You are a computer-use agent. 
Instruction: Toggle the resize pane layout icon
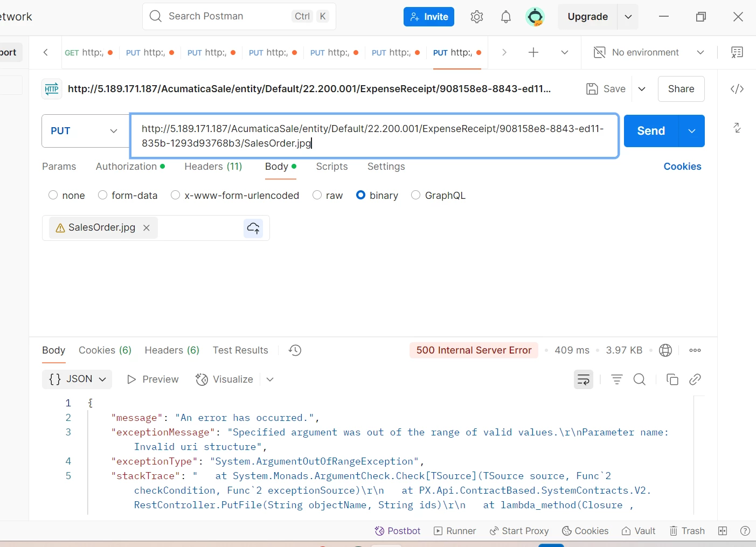737,128
